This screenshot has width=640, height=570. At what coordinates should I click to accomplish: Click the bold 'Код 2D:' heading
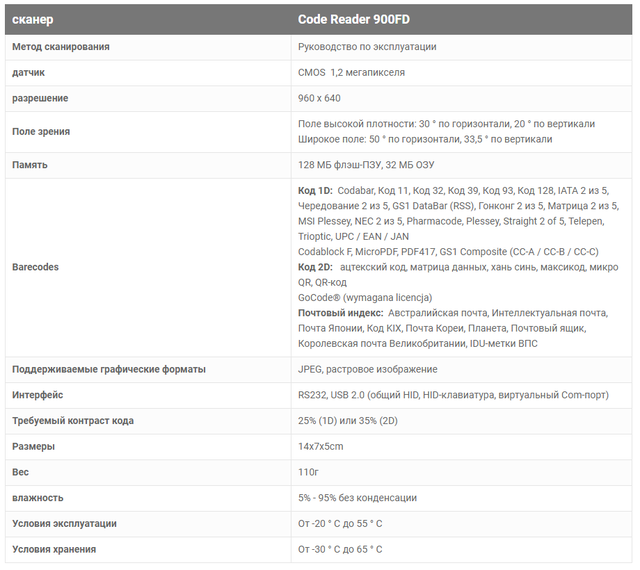click(315, 267)
